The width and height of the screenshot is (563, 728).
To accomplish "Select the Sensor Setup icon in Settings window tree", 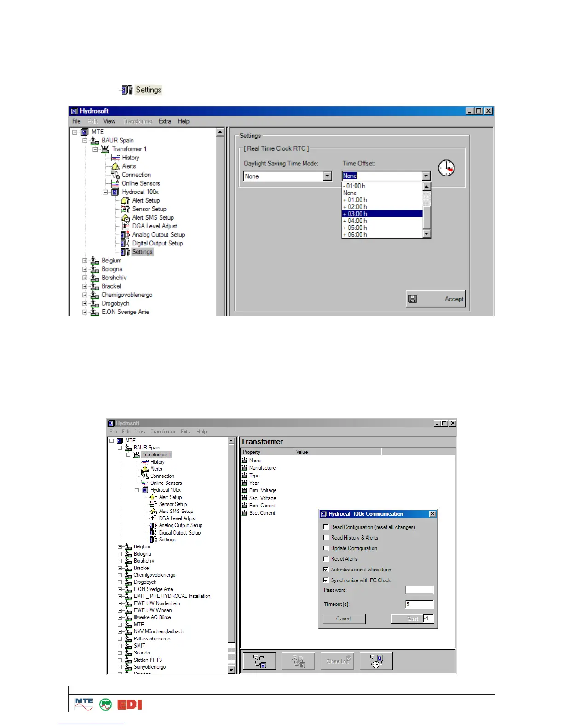I will tap(126, 209).
